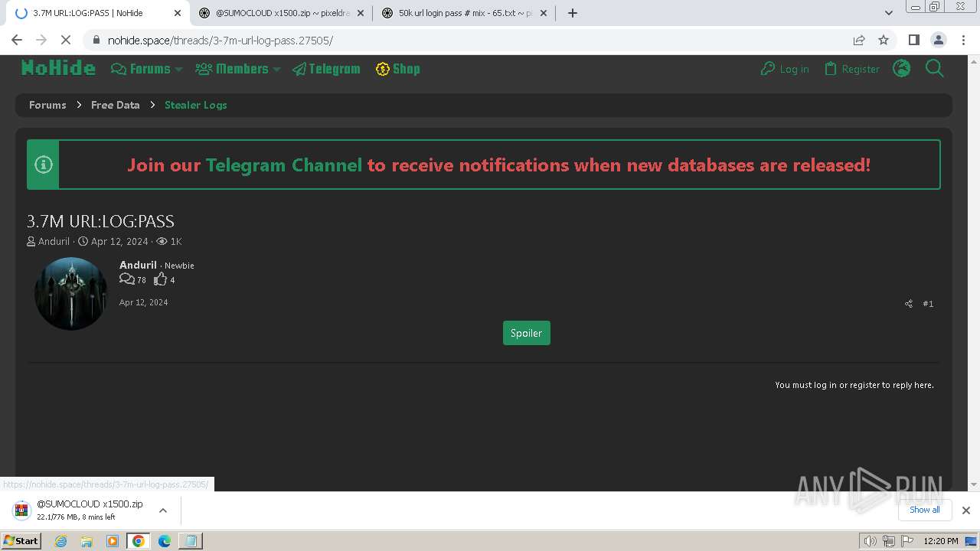Screen dimensions: 980x551
Task: Bookmark this page with the star icon
Action: click(x=884, y=40)
